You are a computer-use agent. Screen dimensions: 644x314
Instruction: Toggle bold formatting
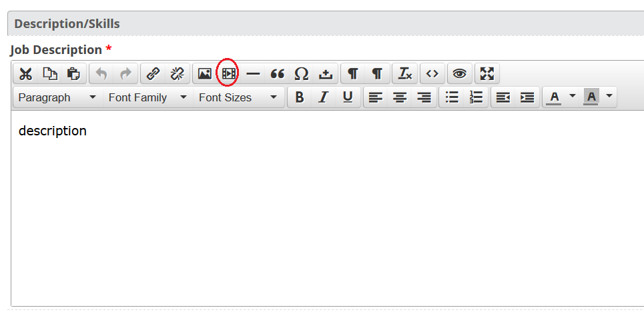click(300, 97)
